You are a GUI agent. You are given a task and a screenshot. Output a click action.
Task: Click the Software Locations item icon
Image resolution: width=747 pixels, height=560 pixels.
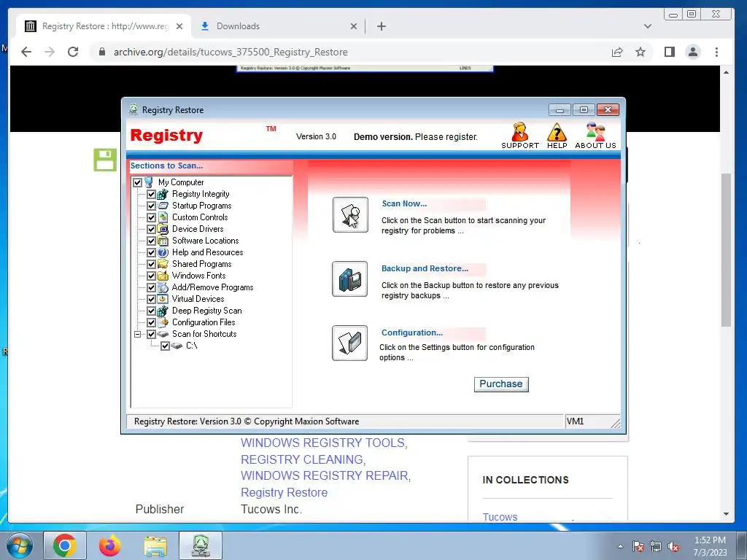163,241
